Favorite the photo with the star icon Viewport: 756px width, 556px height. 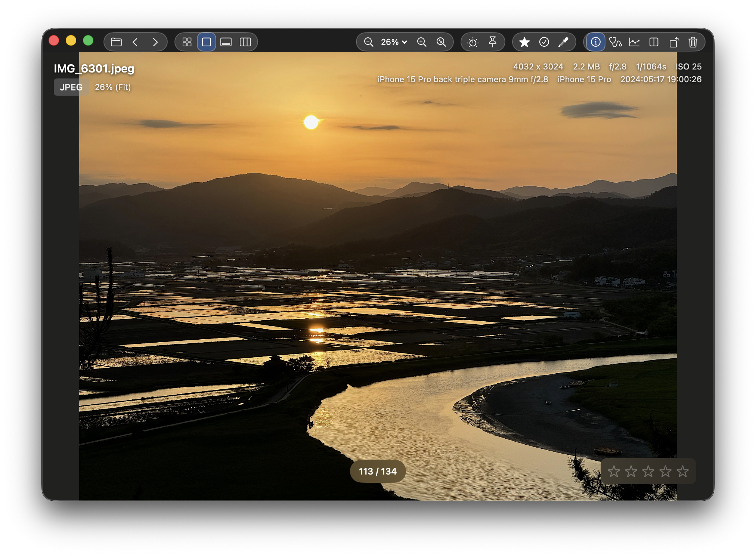tap(524, 42)
